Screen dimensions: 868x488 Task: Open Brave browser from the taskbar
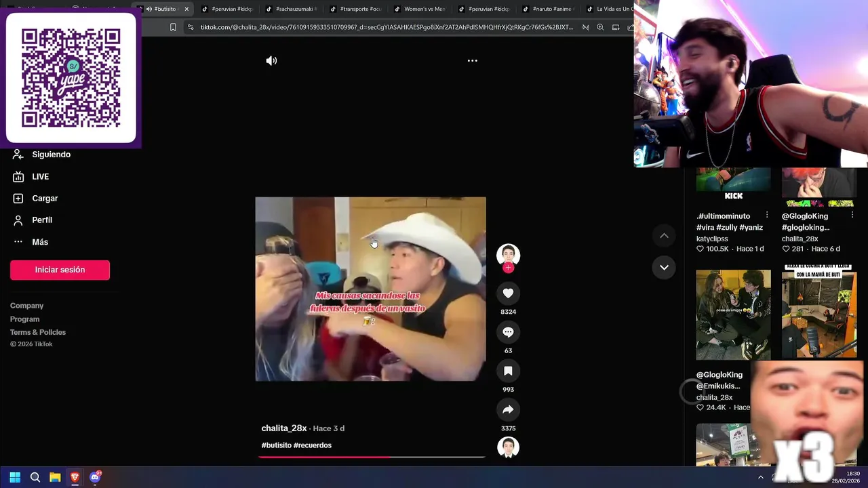tap(75, 477)
